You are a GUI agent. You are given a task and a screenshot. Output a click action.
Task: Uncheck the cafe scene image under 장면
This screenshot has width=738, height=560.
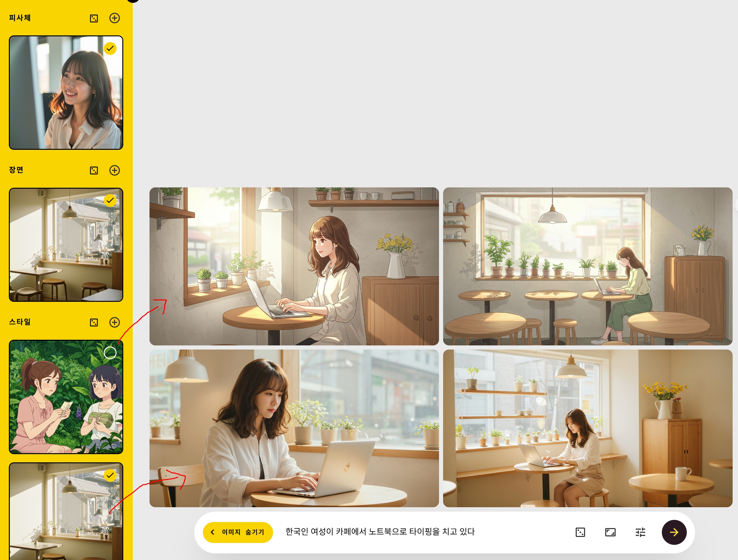coord(110,200)
